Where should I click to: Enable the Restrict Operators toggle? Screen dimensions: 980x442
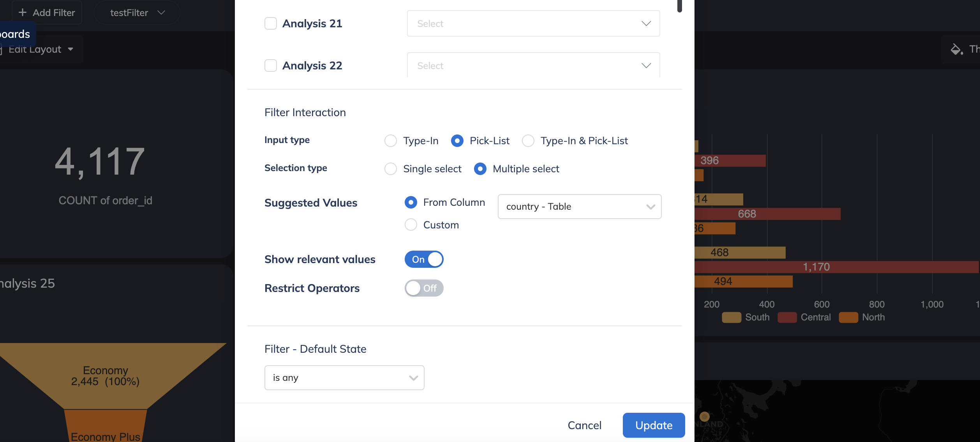[424, 288]
